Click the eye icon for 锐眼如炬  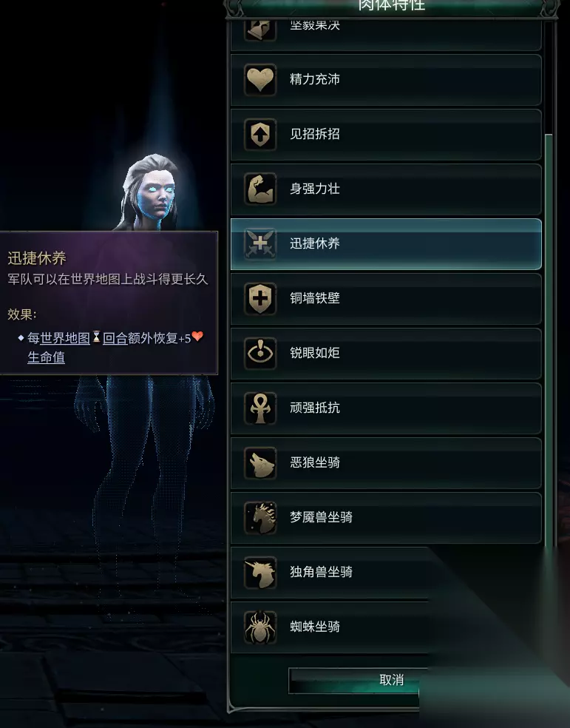(x=260, y=354)
